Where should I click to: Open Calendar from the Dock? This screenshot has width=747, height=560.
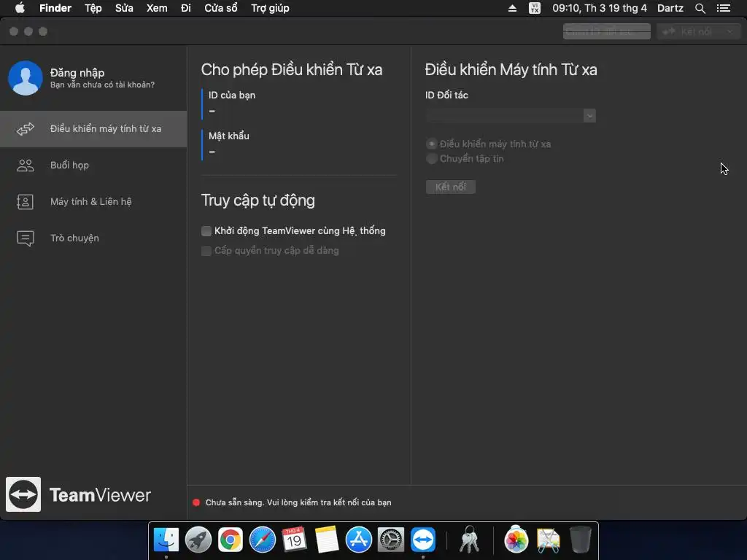click(294, 540)
